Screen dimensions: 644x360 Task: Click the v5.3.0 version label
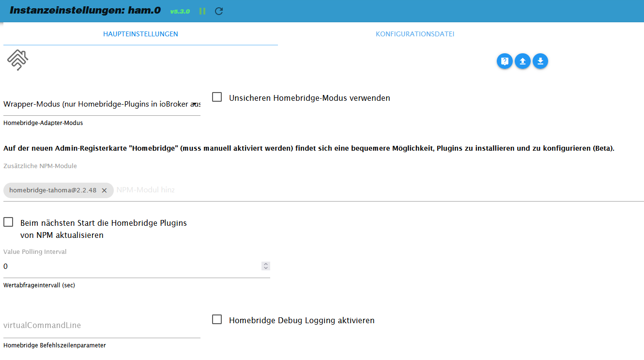click(x=180, y=11)
